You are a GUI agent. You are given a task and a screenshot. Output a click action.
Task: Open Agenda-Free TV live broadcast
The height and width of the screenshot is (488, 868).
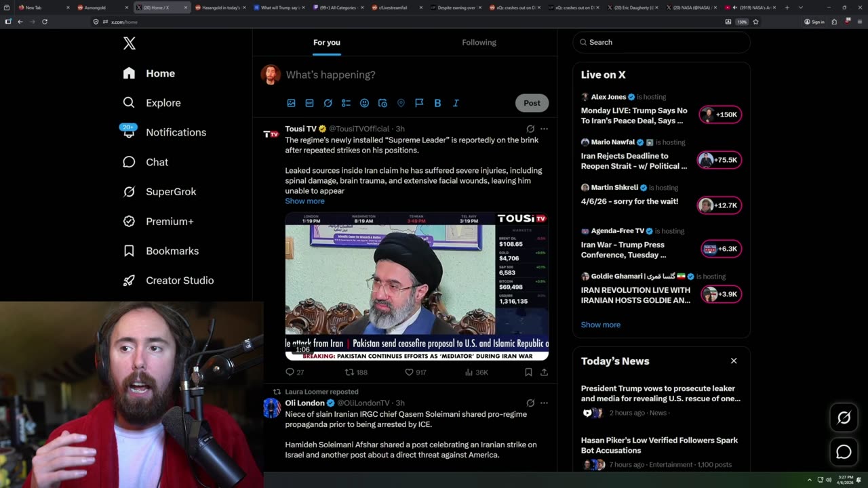tap(661, 244)
